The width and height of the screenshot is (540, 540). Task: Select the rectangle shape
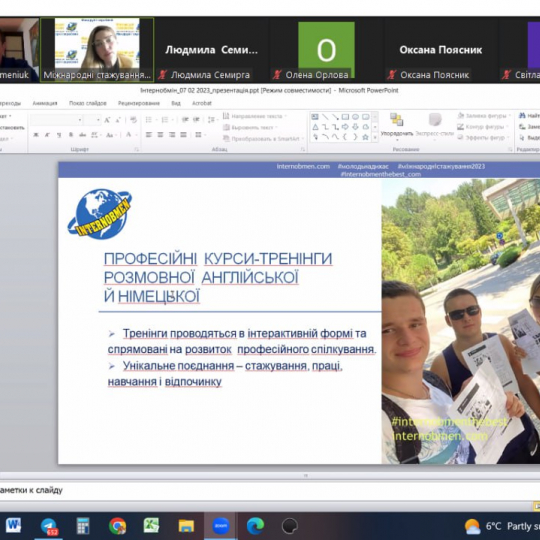[345, 117]
